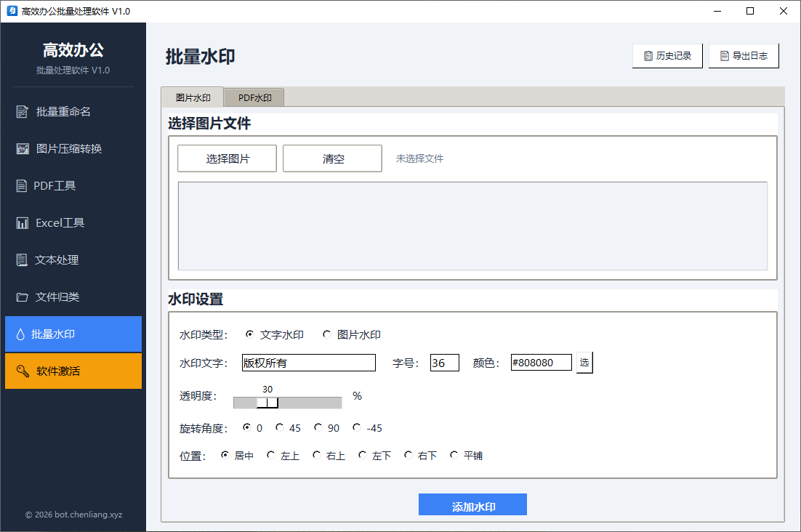Click the 清空 clear button
The height and width of the screenshot is (532, 801).
333,158
